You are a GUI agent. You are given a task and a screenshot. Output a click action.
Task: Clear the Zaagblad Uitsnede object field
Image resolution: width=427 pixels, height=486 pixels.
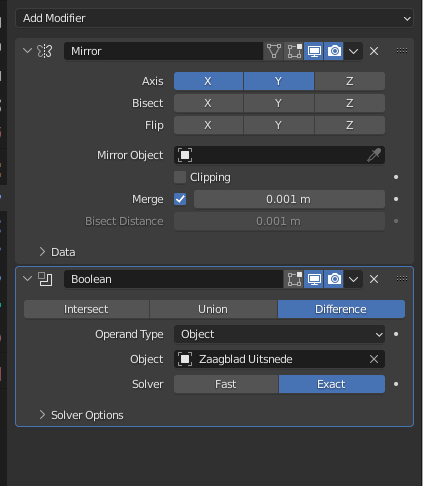click(374, 359)
